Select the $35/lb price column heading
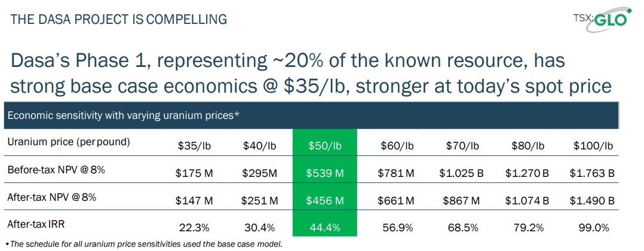 [x=192, y=146]
